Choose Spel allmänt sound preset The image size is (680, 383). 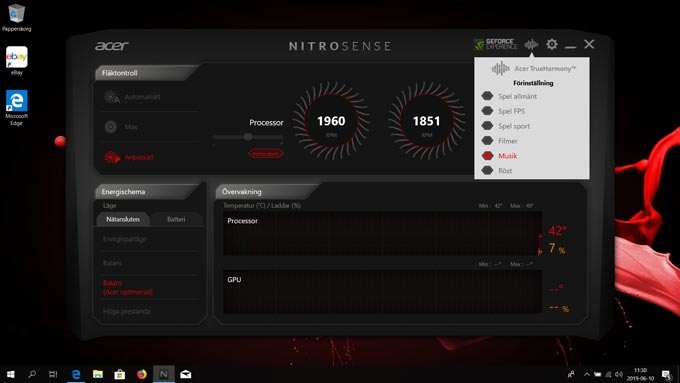pyautogui.click(x=509, y=96)
